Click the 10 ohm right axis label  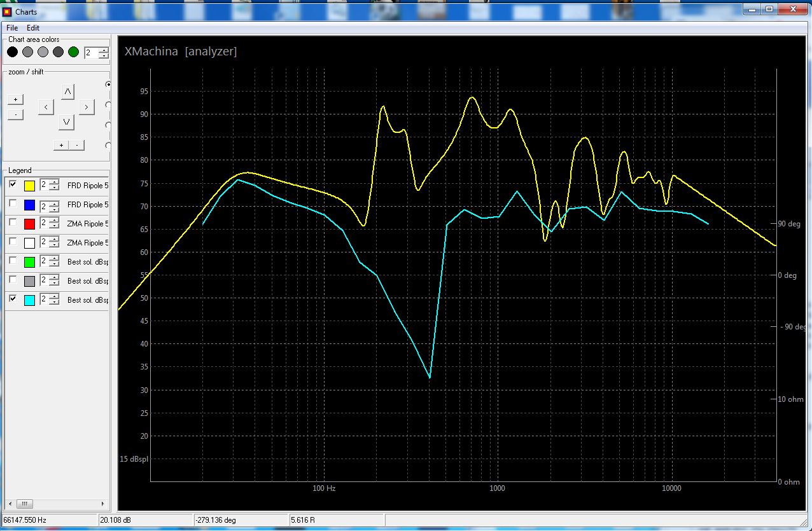(791, 399)
